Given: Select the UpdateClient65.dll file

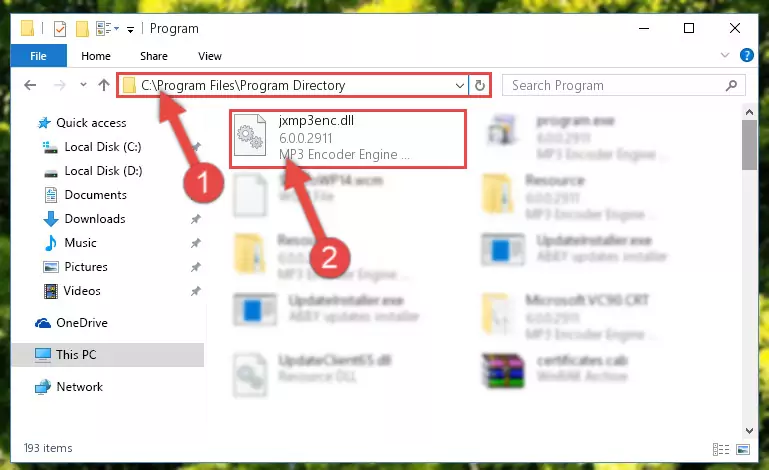Looking at the screenshot, I should pos(312,374).
